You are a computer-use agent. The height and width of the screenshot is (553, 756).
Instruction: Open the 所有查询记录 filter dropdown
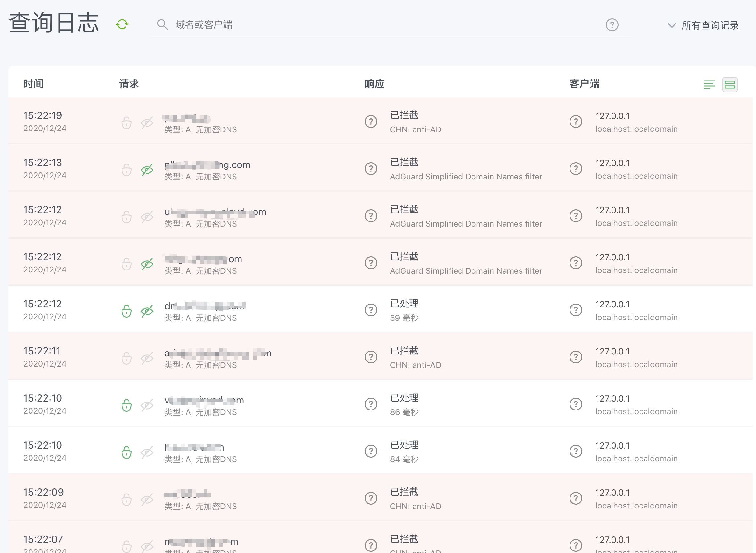pos(710,25)
